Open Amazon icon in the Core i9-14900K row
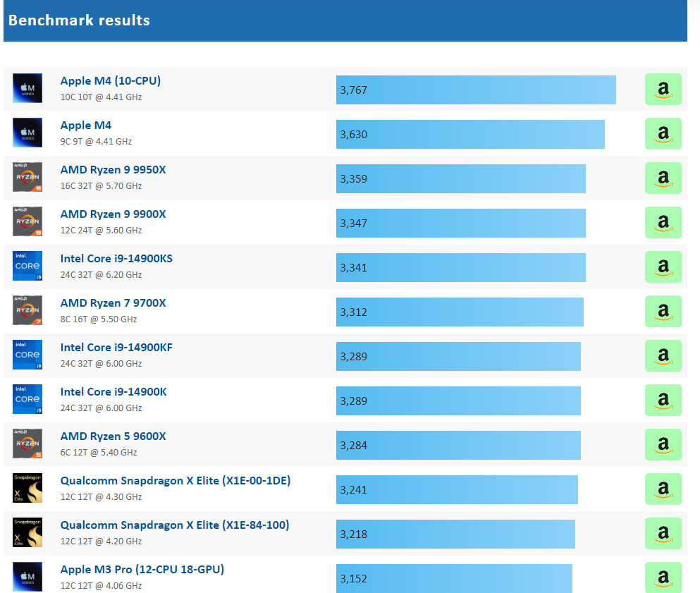 663,400
